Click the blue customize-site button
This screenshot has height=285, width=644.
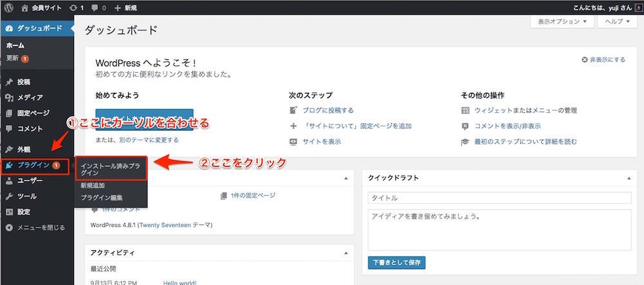click(x=144, y=119)
